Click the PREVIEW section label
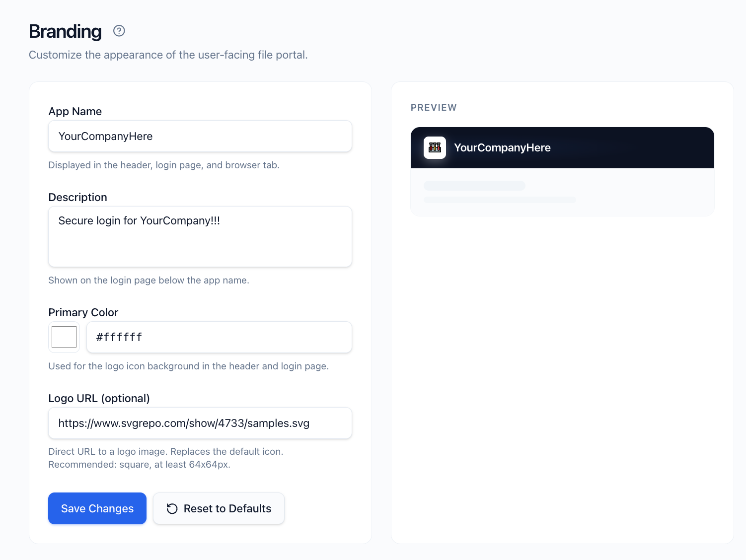This screenshot has height=560, width=746. tap(433, 107)
